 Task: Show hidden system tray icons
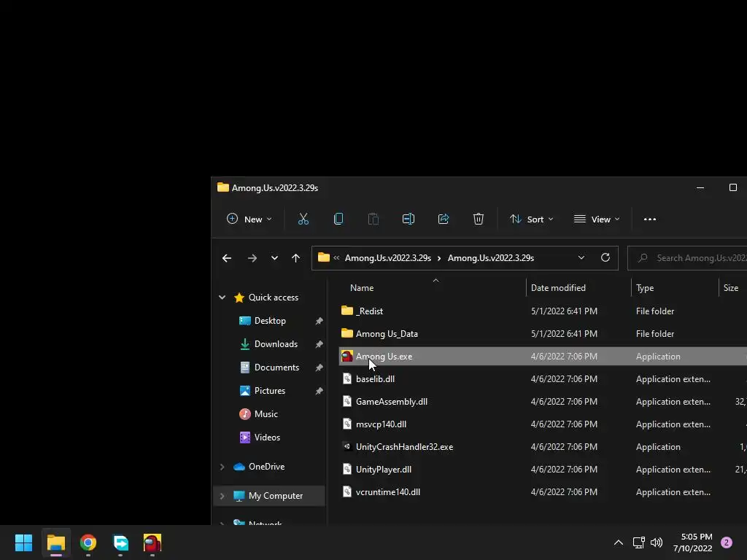619,542
